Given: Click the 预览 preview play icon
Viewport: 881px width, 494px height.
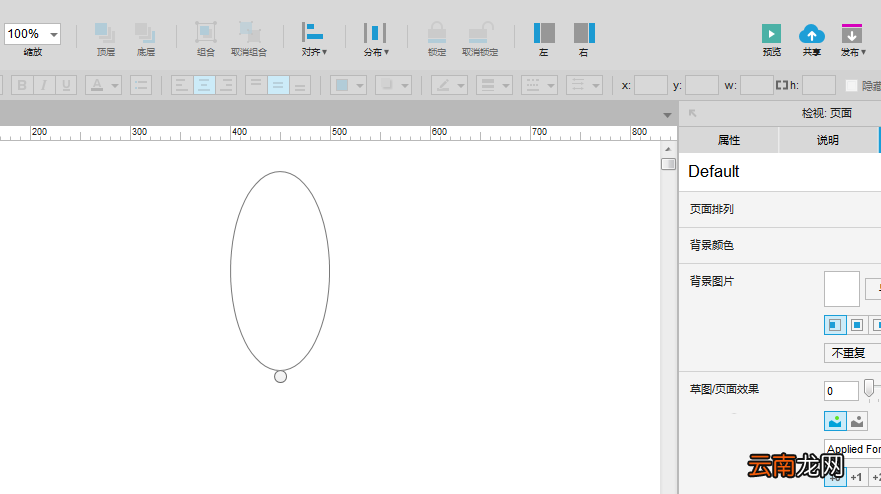Looking at the screenshot, I should [x=771, y=34].
